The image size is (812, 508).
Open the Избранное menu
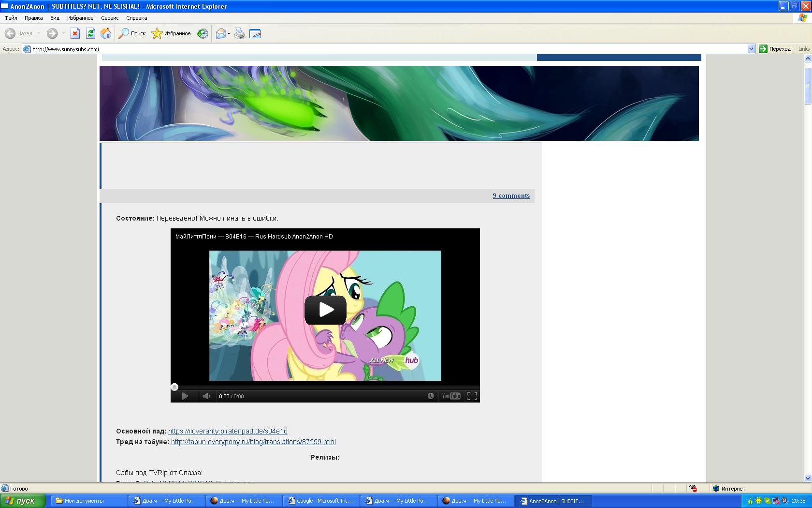point(80,18)
